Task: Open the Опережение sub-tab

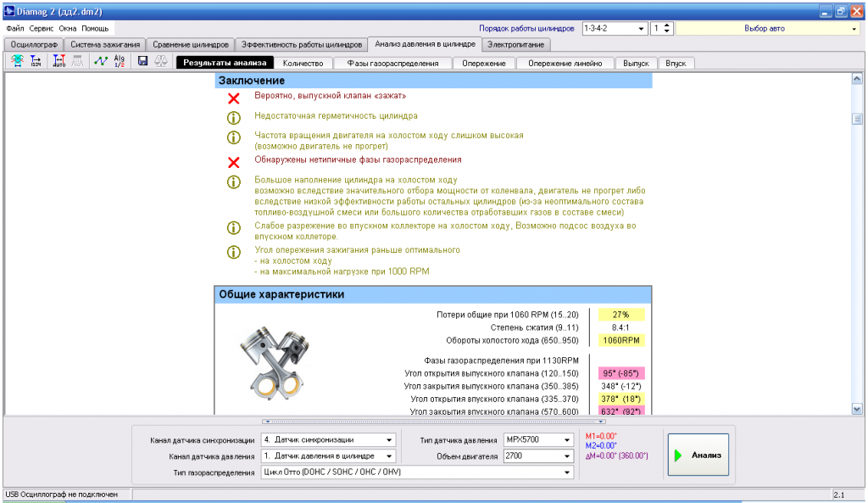Action: click(x=484, y=63)
